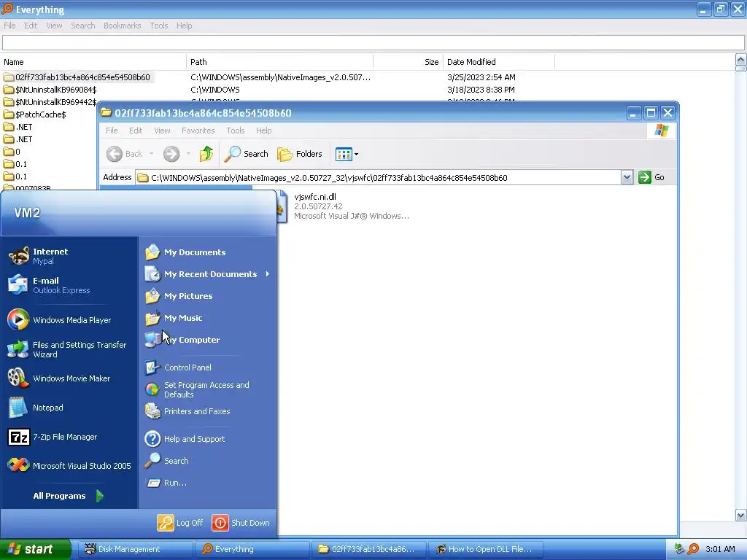Open Explorer View menu
747x560 pixels.
click(x=162, y=131)
